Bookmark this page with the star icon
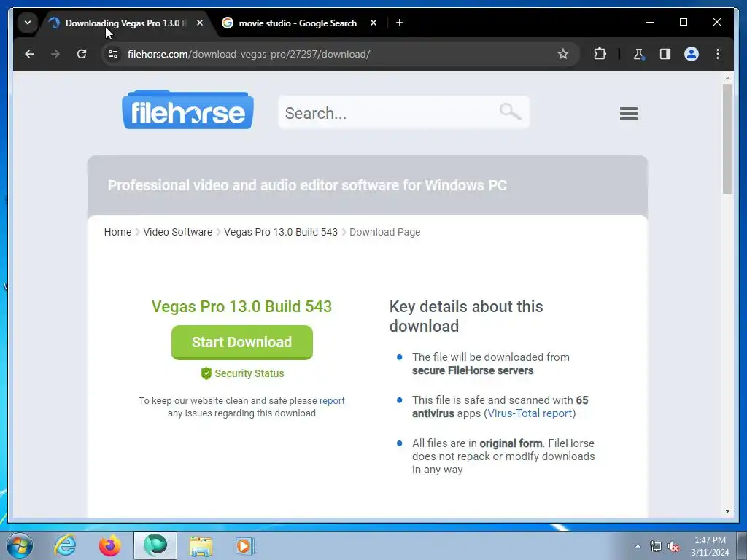The height and width of the screenshot is (560, 747). point(563,54)
